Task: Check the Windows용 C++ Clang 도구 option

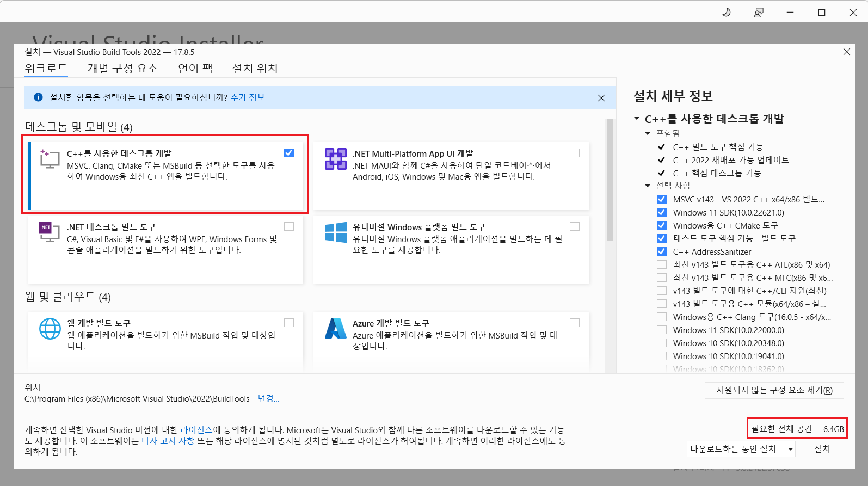Action: [x=662, y=317]
